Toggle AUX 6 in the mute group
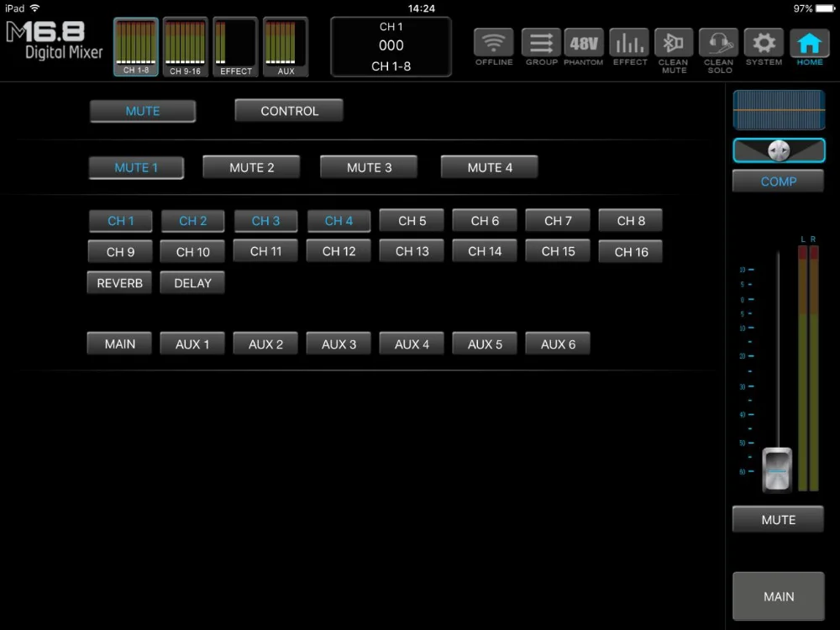 pyautogui.click(x=558, y=344)
